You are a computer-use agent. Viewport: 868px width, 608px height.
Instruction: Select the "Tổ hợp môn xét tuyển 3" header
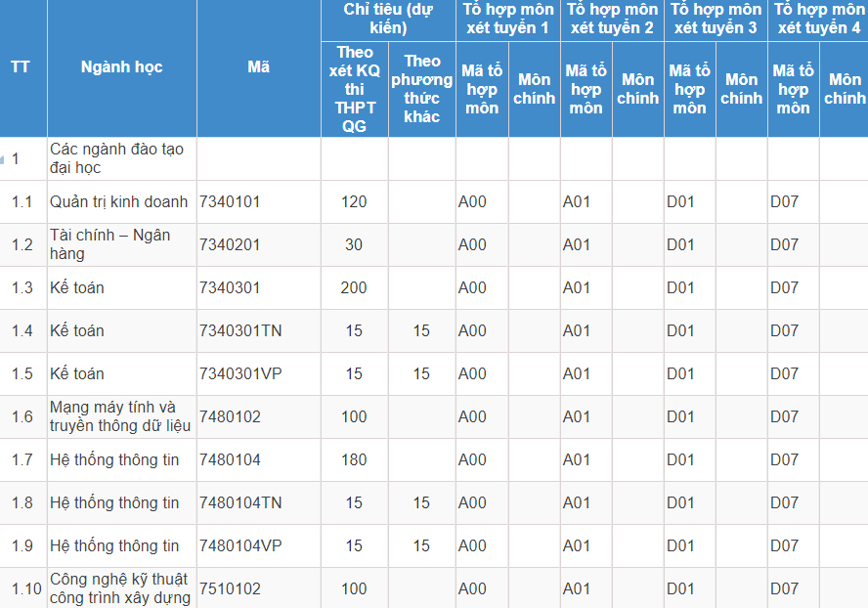pos(715,19)
